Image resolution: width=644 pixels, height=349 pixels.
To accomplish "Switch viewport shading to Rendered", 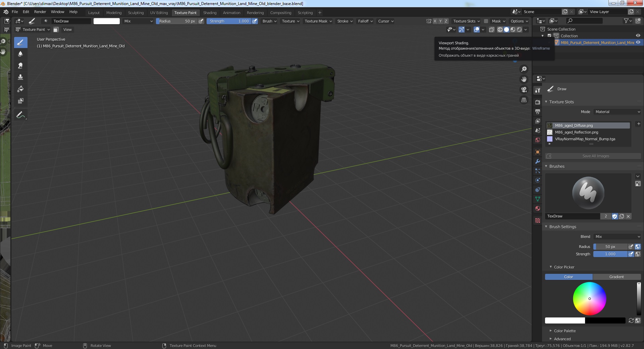I will (x=519, y=30).
